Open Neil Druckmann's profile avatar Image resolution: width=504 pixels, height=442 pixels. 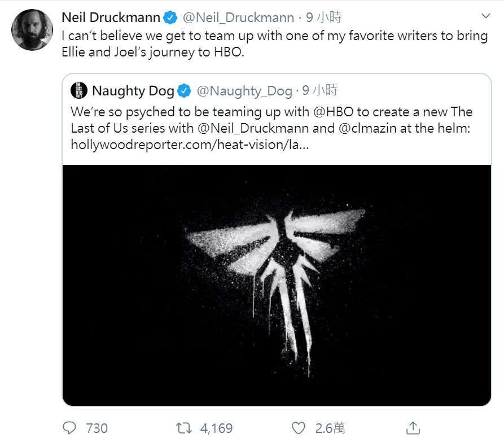(x=32, y=29)
